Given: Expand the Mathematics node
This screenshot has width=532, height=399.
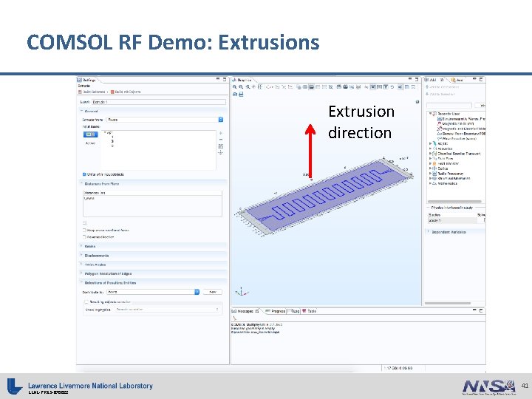Looking at the screenshot, I should pyautogui.click(x=431, y=183).
